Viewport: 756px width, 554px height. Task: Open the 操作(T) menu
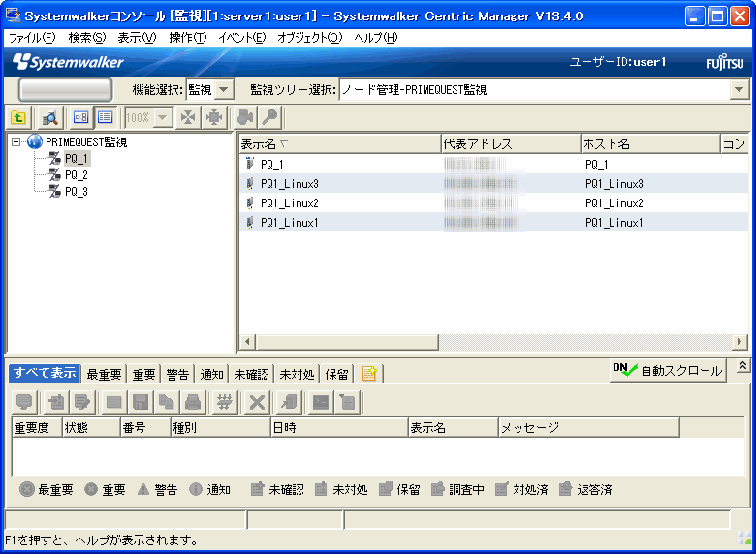(188, 38)
